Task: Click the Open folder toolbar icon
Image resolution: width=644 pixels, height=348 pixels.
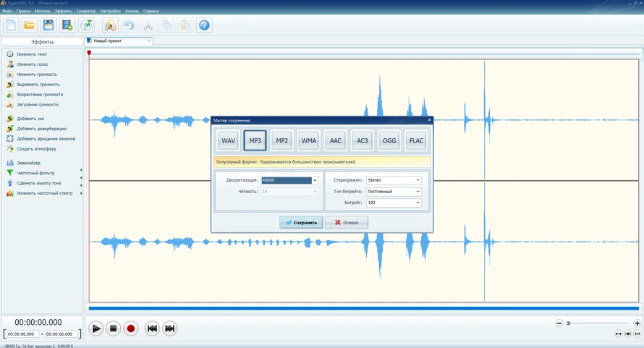Action: coord(30,25)
